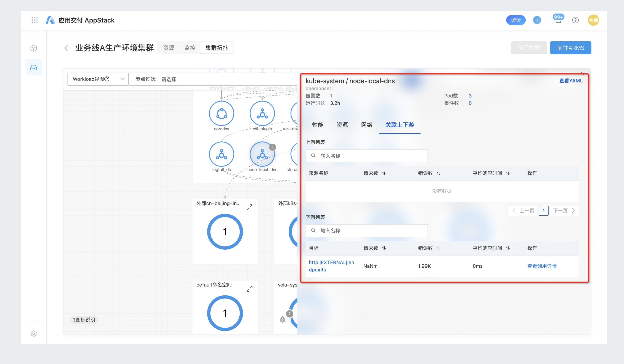Sort downstream table by 平均响应时间
This screenshot has height=364, width=624.
click(x=508, y=248)
